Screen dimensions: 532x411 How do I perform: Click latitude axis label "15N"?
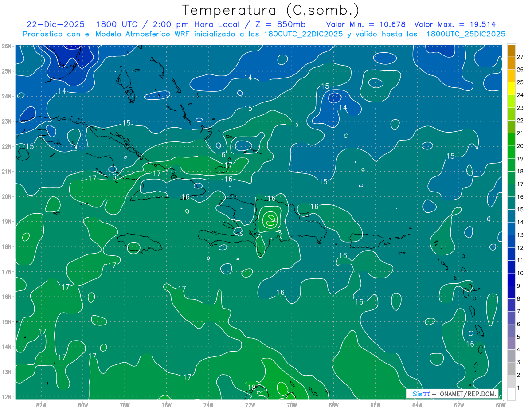7,322
